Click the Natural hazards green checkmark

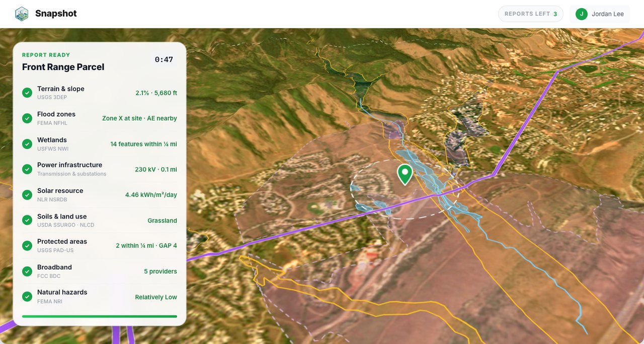(27, 297)
